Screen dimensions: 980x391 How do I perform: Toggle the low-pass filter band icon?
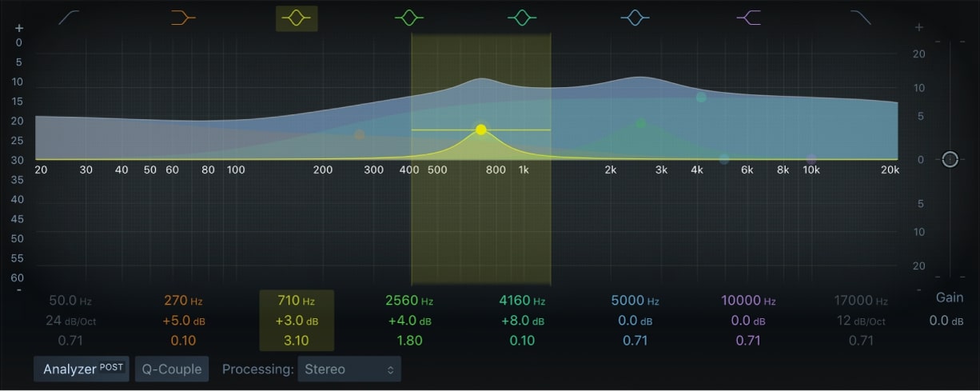861,17
